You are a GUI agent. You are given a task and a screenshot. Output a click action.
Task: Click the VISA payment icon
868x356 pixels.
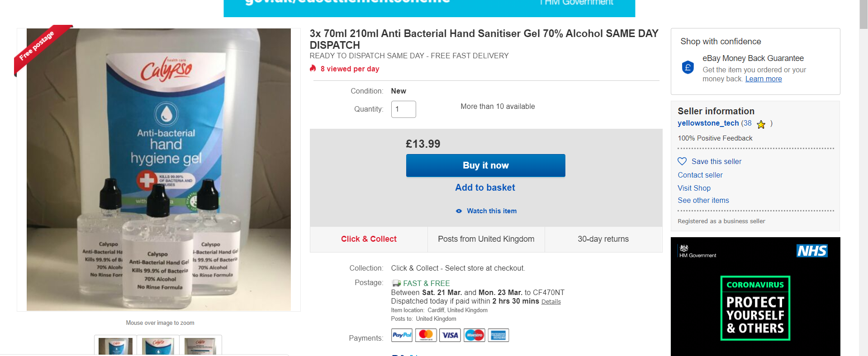[x=450, y=335]
